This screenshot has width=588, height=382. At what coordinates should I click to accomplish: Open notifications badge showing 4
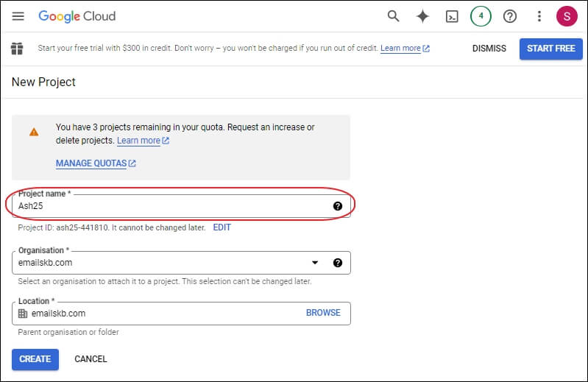click(481, 16)
